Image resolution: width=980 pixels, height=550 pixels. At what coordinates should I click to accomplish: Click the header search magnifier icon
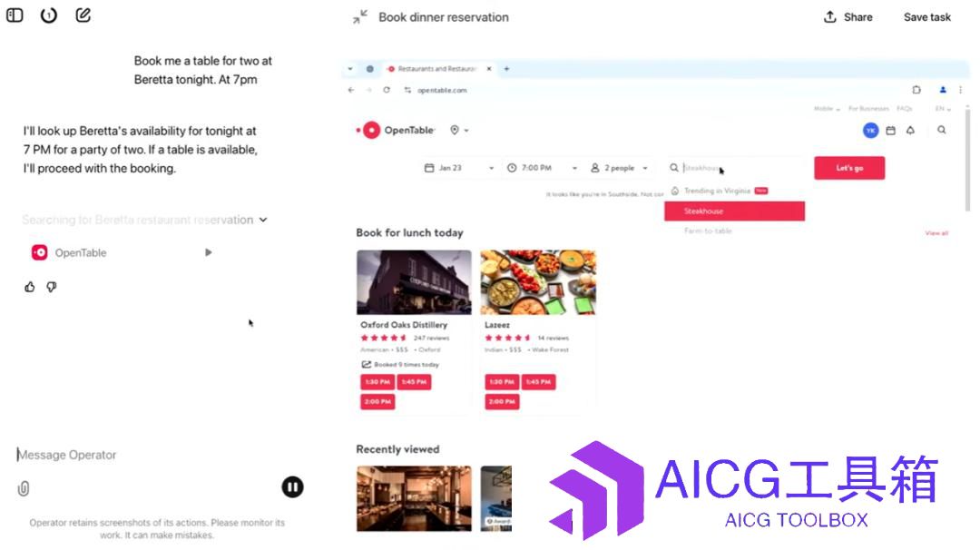pos(941,130)
